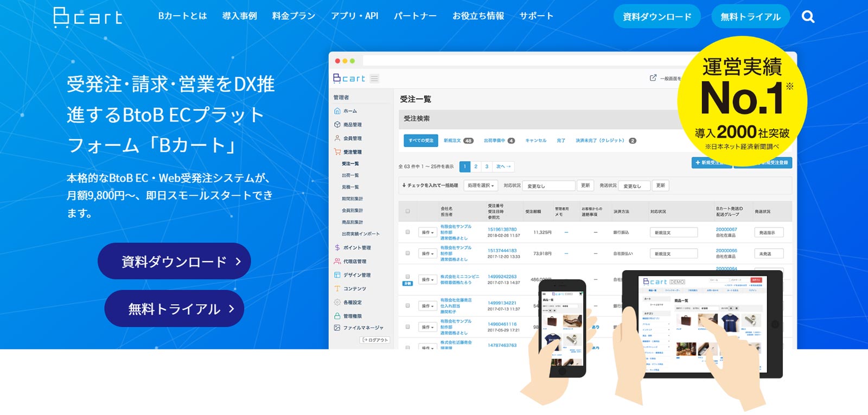The height and width of the screenshot is (415, 868).
Task: Select the キャンセル filter tab
Action: point(535,141)
